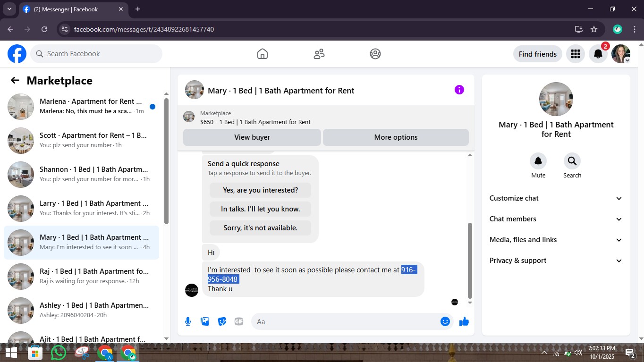Attach a photo with the image icon

[205, 321]
